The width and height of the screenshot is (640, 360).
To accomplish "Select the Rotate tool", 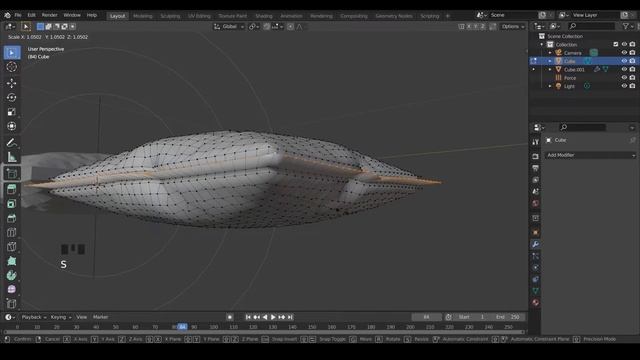I will tap(12, 98).
